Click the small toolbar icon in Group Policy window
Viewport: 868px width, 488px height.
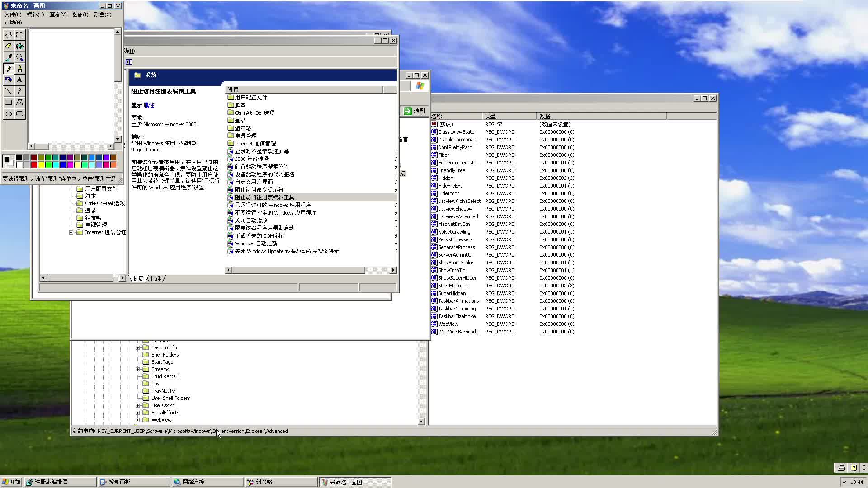click(129, 62)
